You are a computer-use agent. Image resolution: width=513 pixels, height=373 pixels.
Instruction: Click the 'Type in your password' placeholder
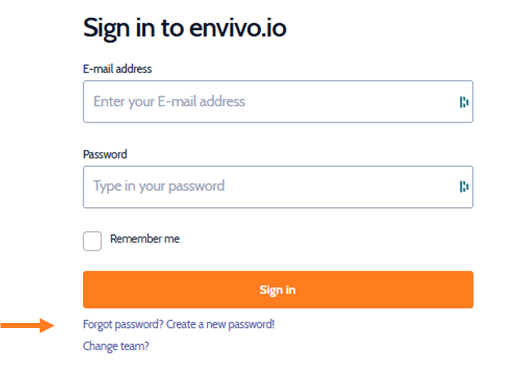point(159,186)
